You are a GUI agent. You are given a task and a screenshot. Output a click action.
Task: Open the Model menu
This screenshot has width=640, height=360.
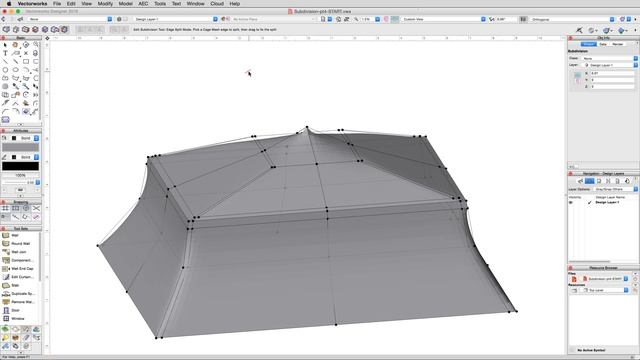pos(125,4)
